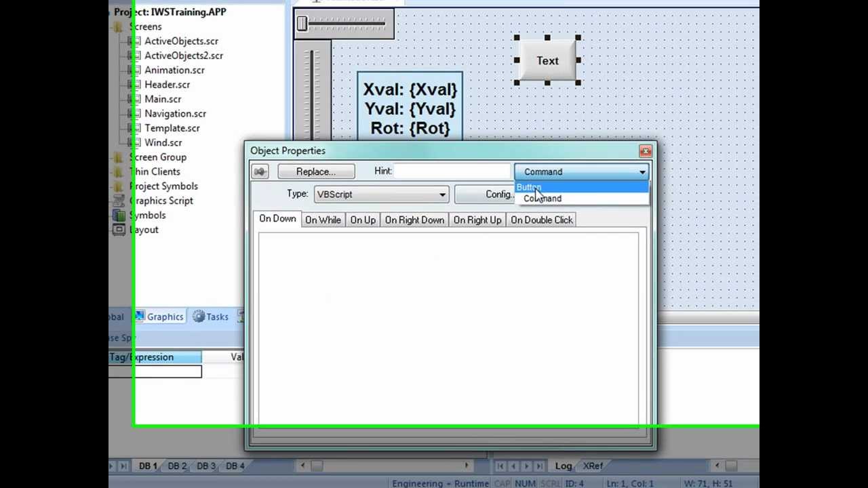Screen dimensions: 868x488
Task: Switch to the Tasks explorer tab
Action: point(211,317)
